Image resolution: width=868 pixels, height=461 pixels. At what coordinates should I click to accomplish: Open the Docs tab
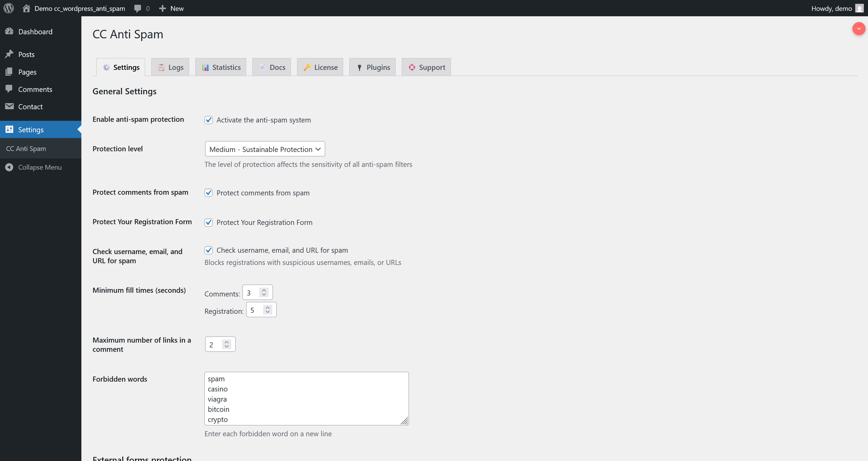[x=271, y=67]
